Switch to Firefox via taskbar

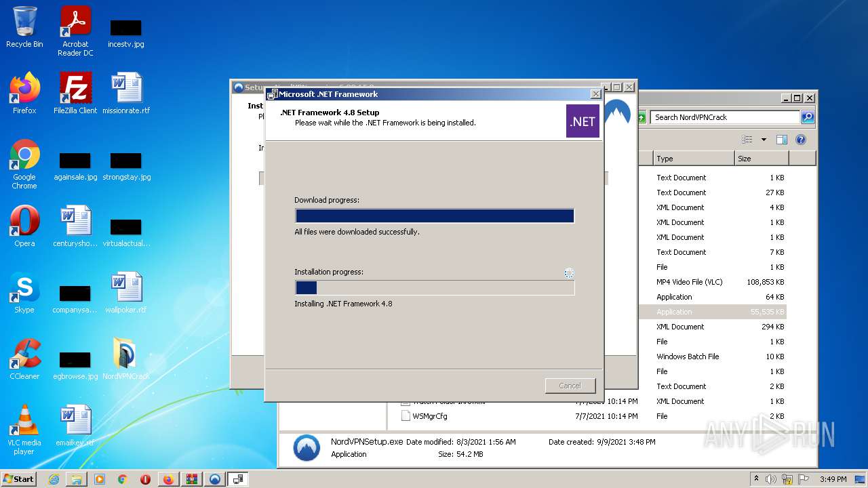point(168,479)
